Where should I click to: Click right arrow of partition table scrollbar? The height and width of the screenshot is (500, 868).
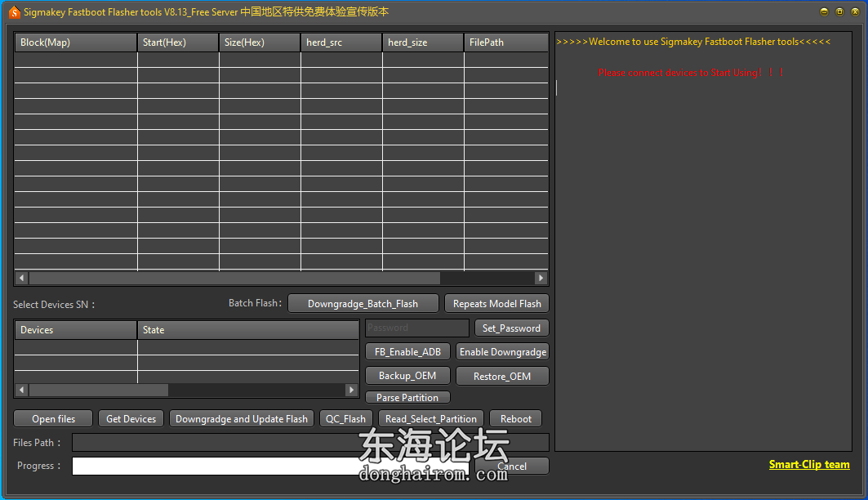pos(541,278)
